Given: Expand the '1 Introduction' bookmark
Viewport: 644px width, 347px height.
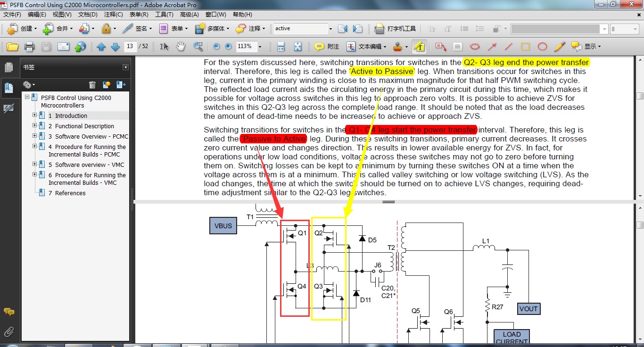Looking at the screenshot, I should pos(35,115).
